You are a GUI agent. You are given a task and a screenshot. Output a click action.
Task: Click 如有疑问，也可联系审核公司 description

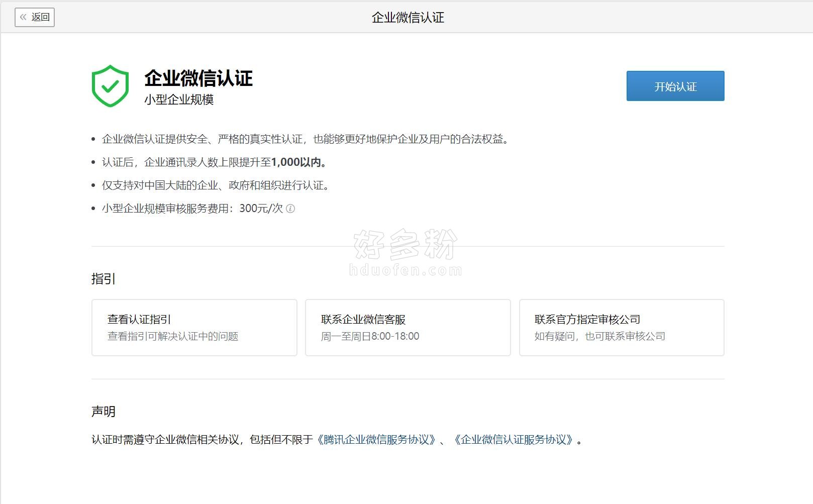[x=600, y=336]
